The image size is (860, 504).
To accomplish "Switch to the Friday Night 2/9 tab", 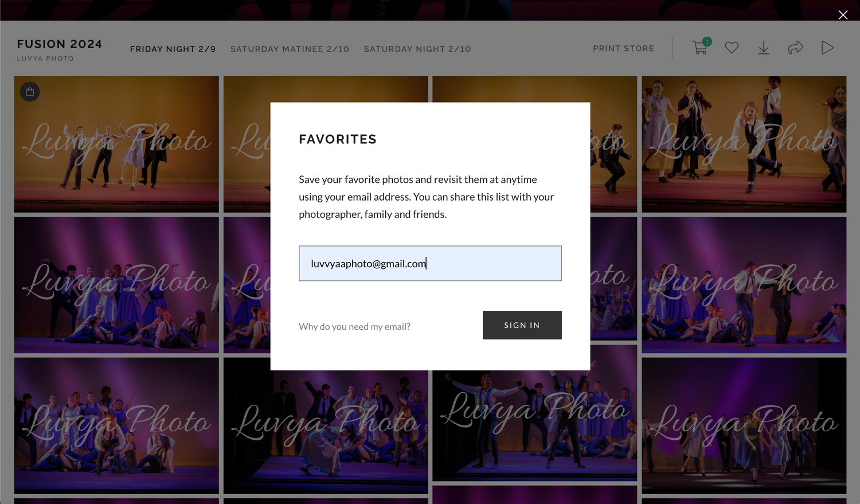I will (x=173, y=49).
